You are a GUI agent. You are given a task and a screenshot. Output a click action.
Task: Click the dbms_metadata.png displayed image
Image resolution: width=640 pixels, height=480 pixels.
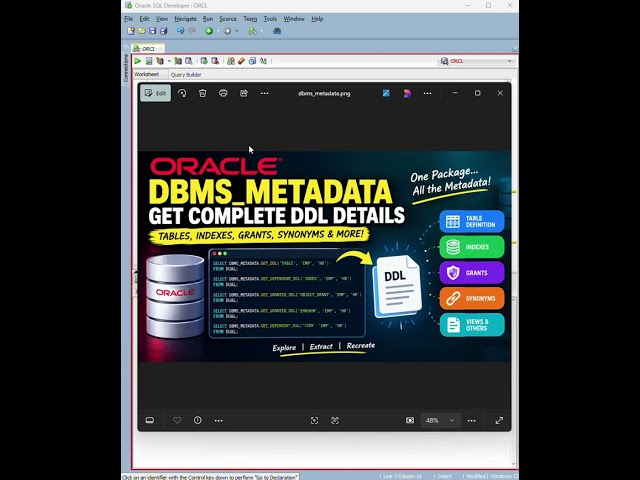click(324, 257)
